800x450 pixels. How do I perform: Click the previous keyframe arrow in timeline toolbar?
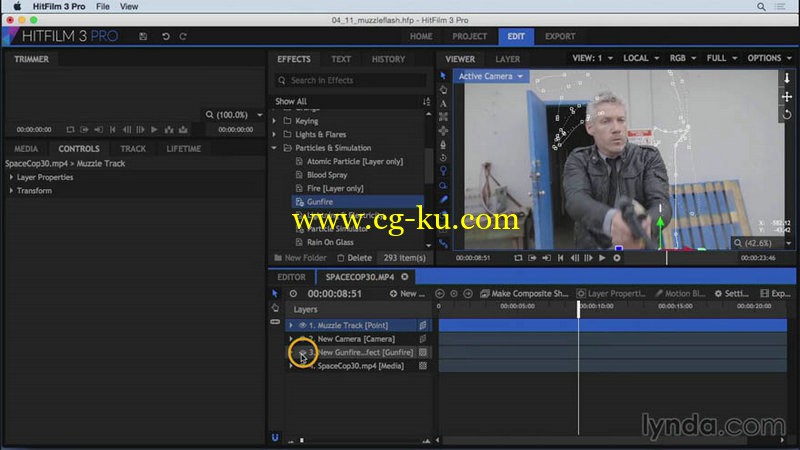(439, 293)
